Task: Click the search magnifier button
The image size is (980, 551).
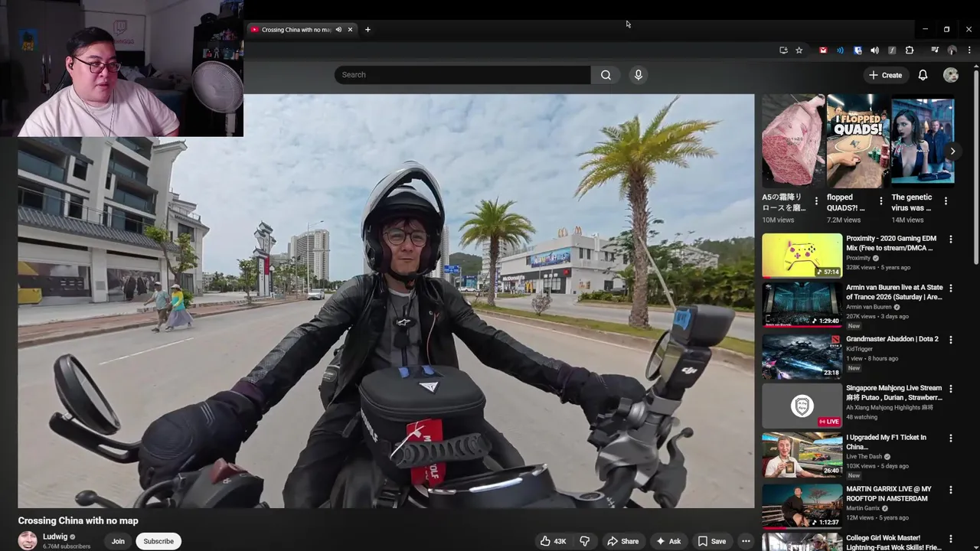Action: pos(606,75)
